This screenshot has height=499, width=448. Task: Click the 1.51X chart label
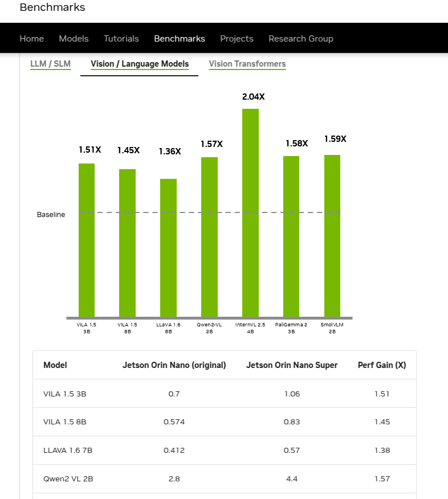click(x=90, y=150)
